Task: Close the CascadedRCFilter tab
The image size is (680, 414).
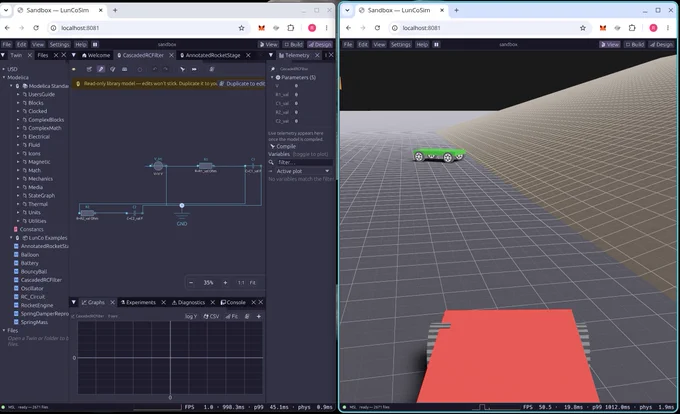Action: click(x=171, y=55)
